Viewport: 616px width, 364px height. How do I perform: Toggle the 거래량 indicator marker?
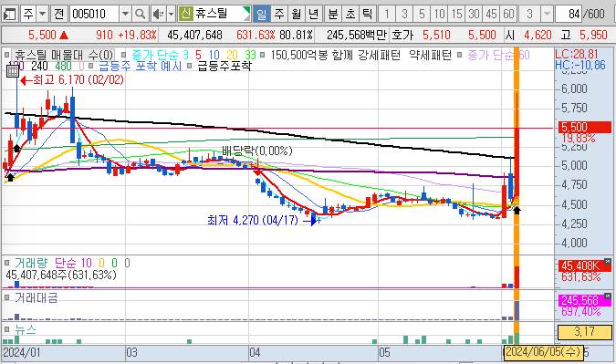6,263
